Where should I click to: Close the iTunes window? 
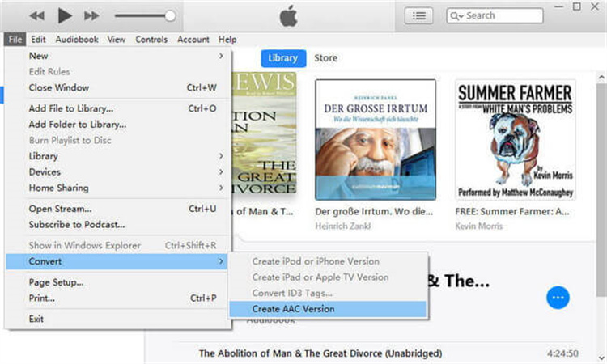(x=595, y=6)
